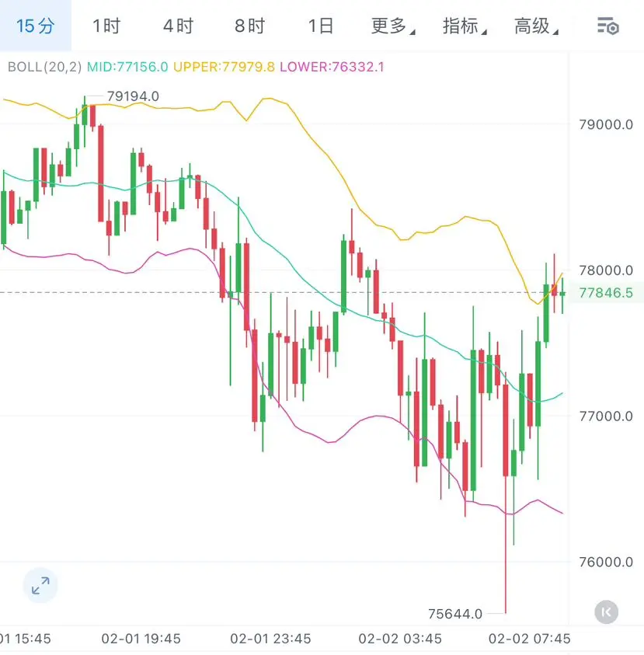Select the 15分 timeframe tab

pyautogui.click(x=36, y=26)
